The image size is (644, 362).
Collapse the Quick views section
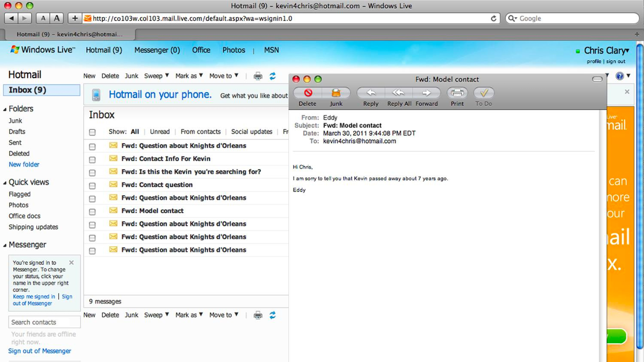[5, 183]
